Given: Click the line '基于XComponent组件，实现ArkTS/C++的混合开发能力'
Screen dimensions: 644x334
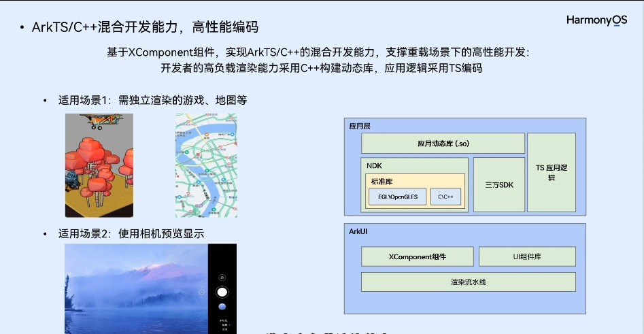Looking at the screenshot, I should click(241, 52).
